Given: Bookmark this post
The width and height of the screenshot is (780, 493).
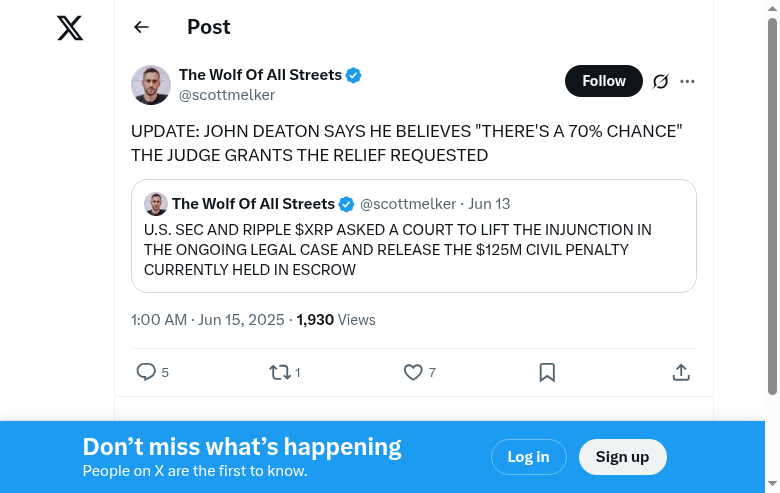Looking at the screenshot, I should tap(547, 372).
